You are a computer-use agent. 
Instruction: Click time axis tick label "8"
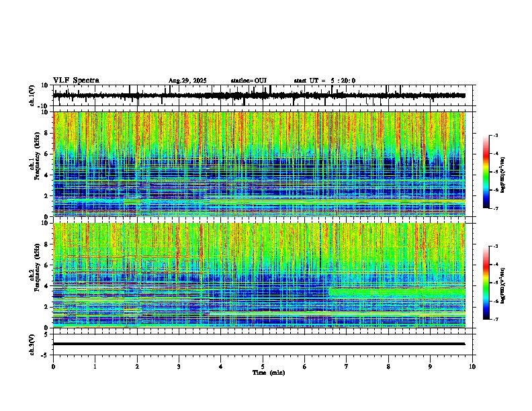388,367
